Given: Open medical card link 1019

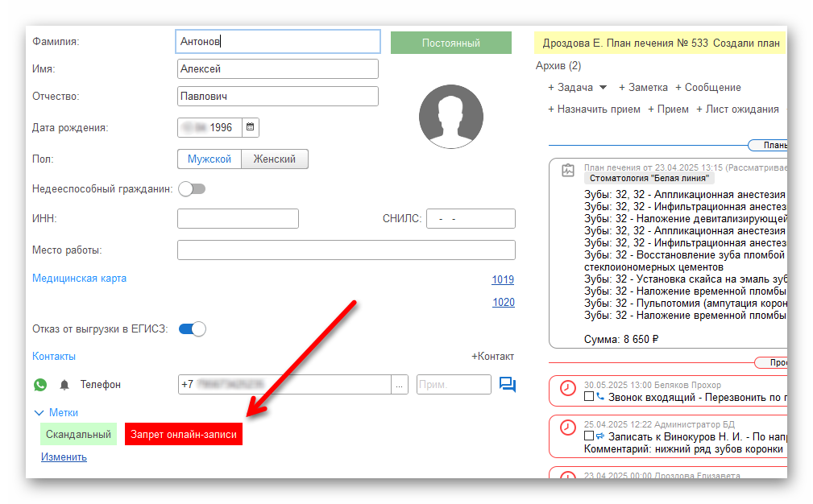Looking at the screenshot, I should [x=503, y=279].
